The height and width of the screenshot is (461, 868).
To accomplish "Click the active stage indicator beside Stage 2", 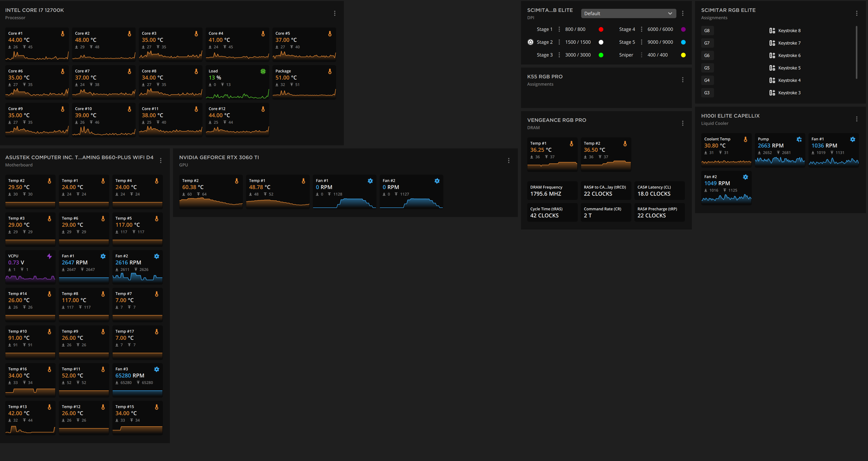I will pyautogui.click(x=530, y=42).
